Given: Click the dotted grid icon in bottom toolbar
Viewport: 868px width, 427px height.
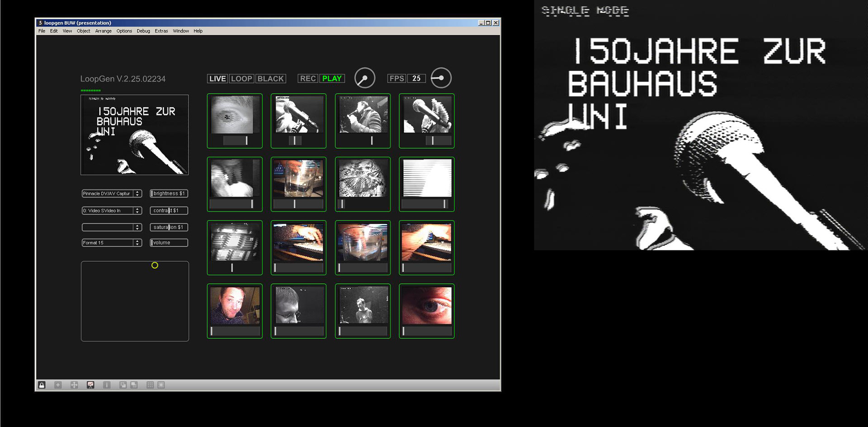Looking at the screenshot, I should point(150,385).
